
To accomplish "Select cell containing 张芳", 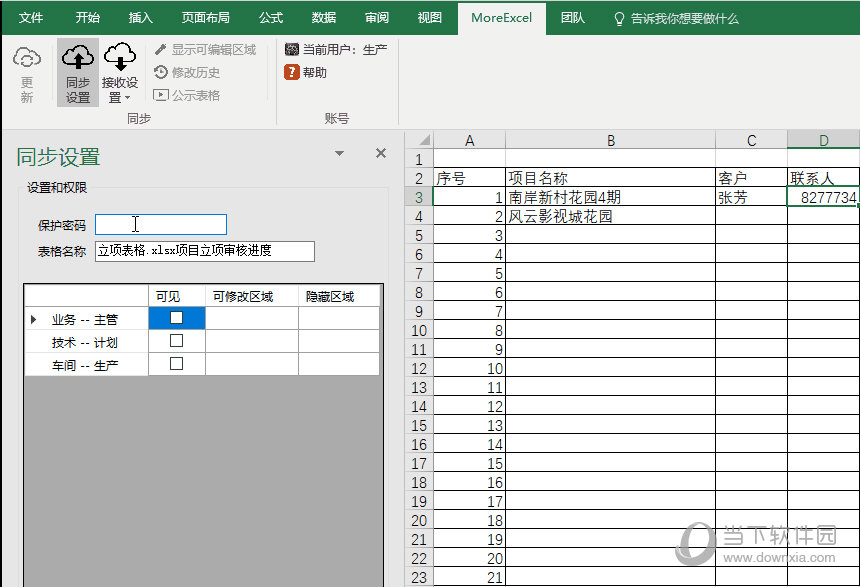I will click(751, 197).
